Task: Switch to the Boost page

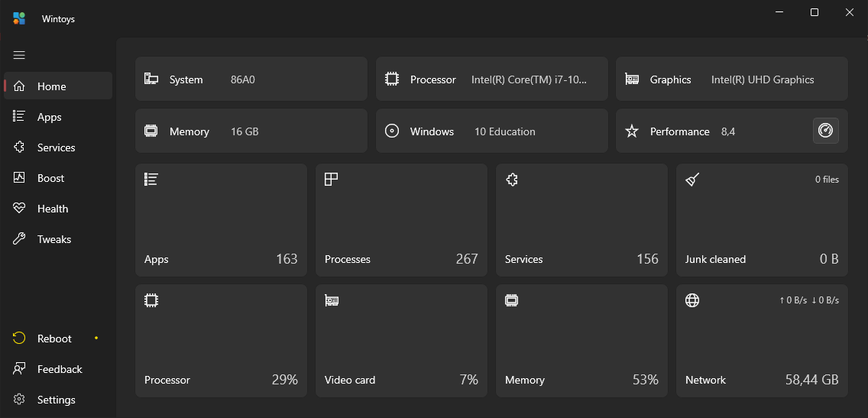Action: click(58, 178)
